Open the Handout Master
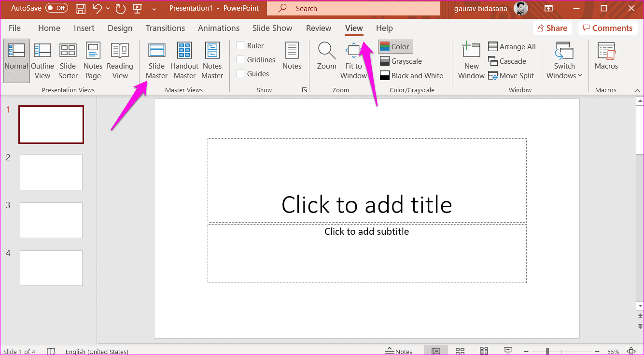Screen dimensions: 644x355 184,58
